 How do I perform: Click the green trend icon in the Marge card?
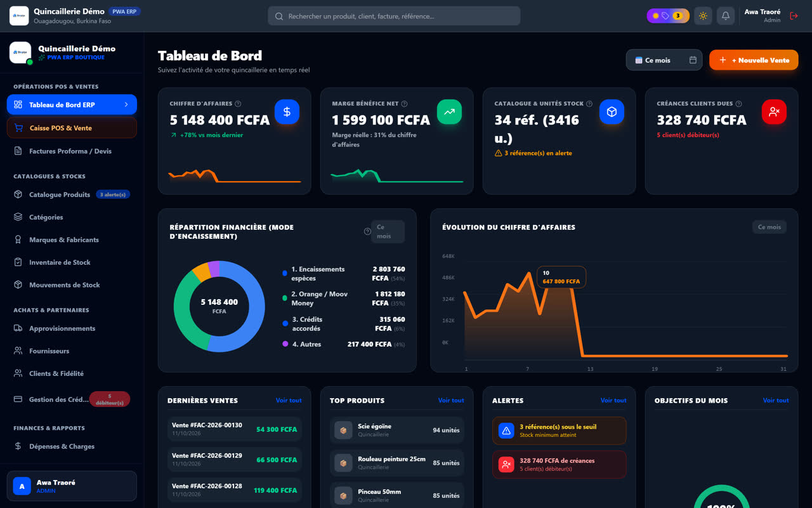coord(449,112)
